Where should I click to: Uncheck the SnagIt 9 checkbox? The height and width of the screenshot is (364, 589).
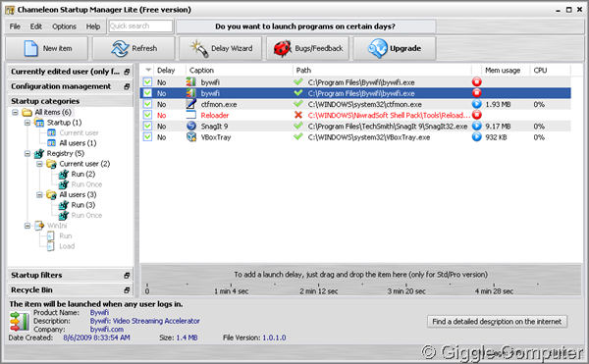(x=147, y=127)
